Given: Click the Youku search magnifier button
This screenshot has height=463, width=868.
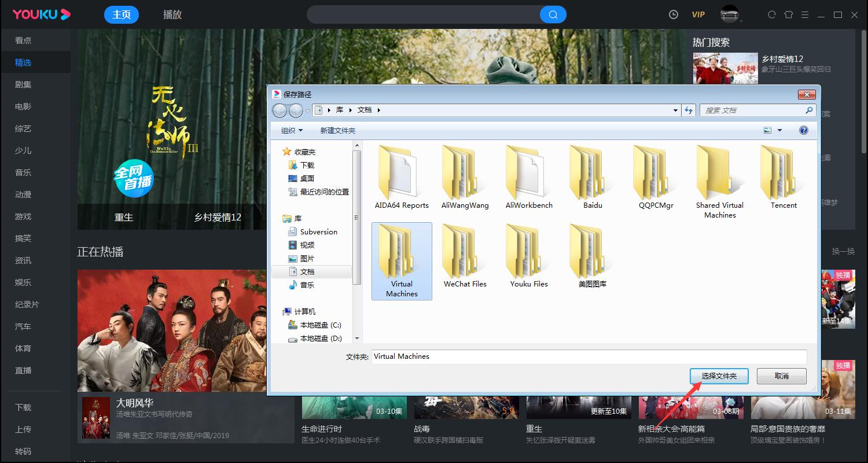Looking at the screenshot, I should tap(553, 14).
